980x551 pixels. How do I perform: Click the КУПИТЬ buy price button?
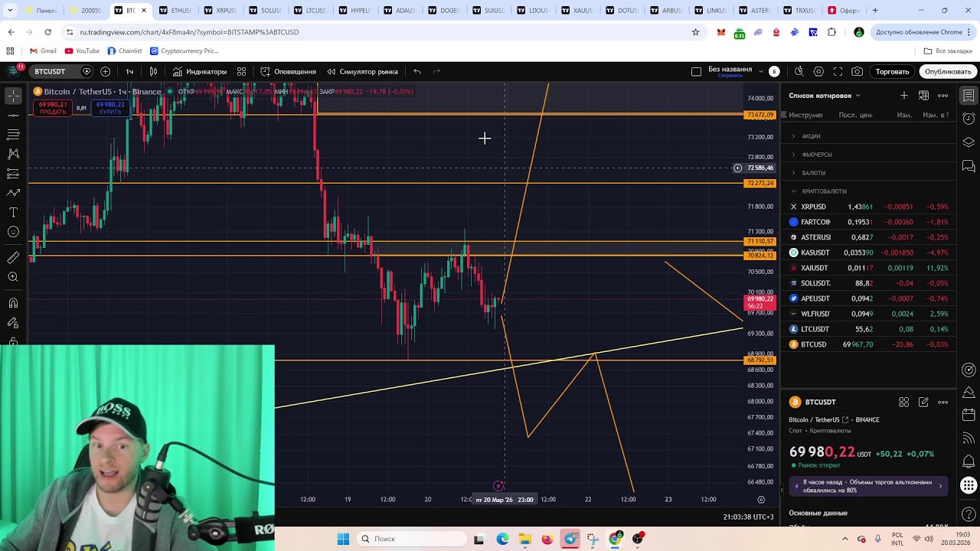click(110, 108)
